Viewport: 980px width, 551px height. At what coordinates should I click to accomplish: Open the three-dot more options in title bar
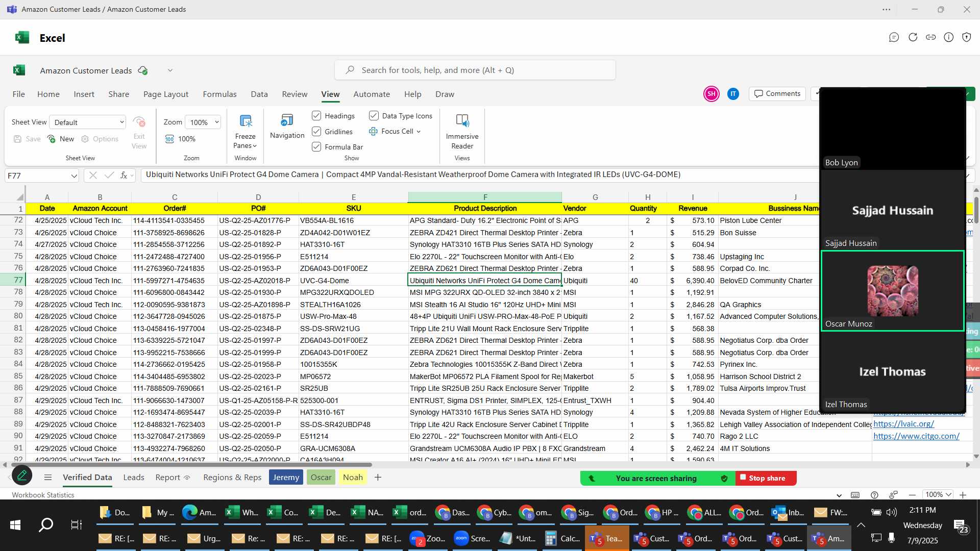tap(887, 9)
